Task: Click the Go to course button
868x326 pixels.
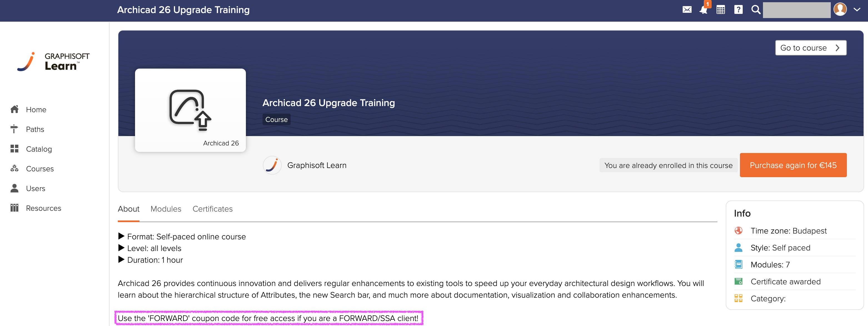Action: coord(810,47)
